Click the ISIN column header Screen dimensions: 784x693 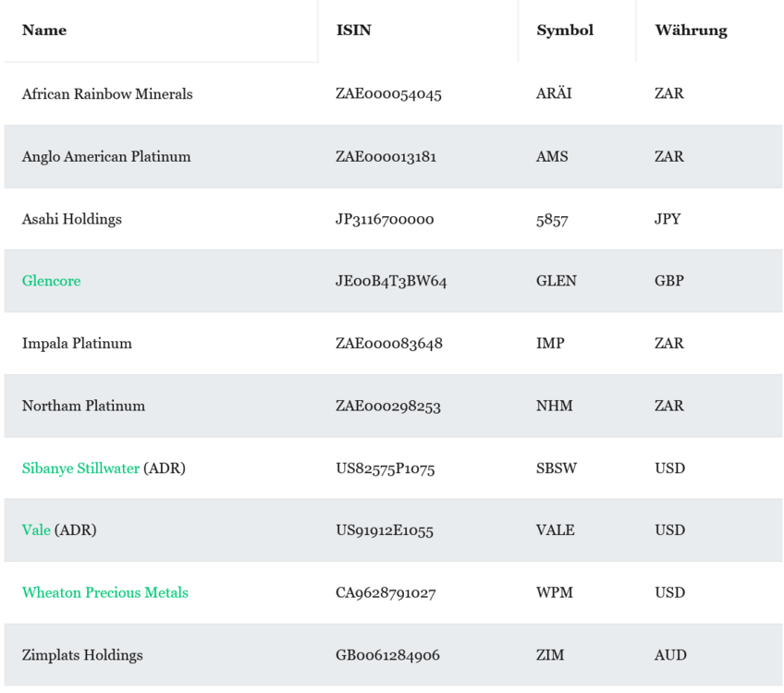(353, 30)
